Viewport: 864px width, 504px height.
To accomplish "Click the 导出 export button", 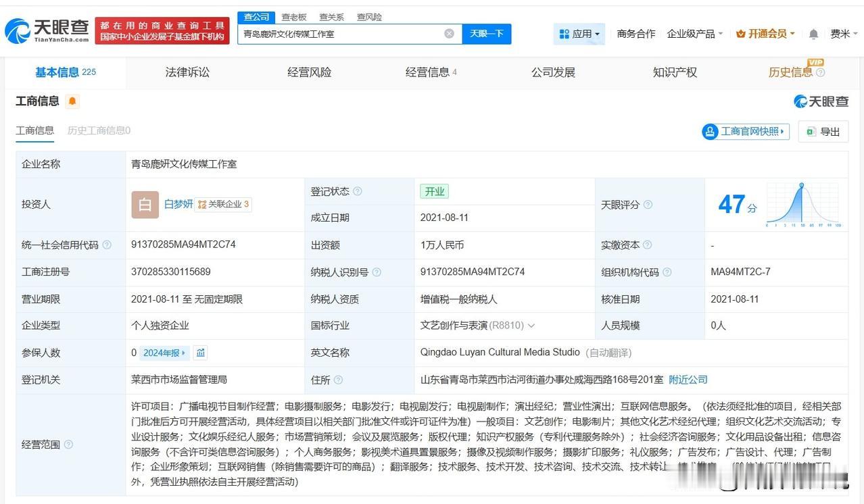I will click(823, 132).
